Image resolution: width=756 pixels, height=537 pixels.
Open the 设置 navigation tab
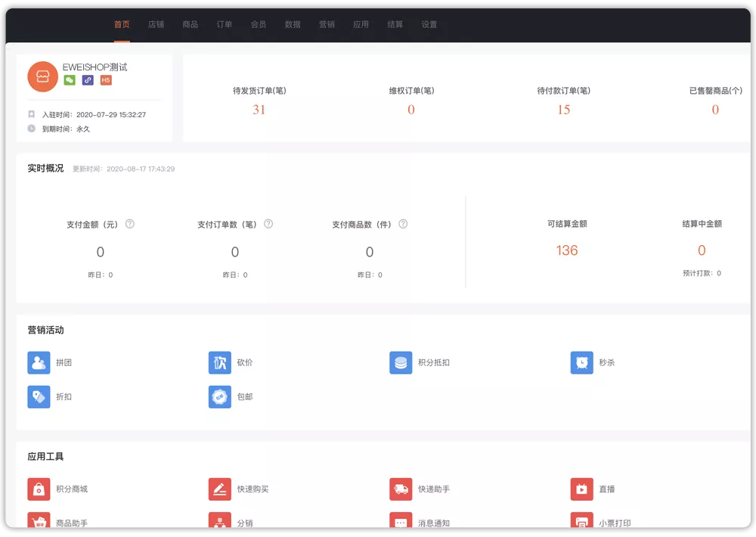coord(429,24)
